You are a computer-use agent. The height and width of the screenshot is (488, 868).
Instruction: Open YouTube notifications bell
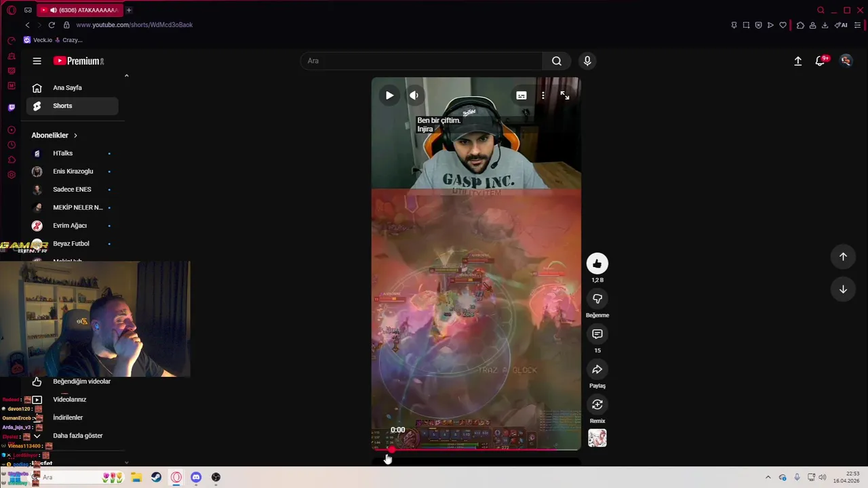click(821, 61)
